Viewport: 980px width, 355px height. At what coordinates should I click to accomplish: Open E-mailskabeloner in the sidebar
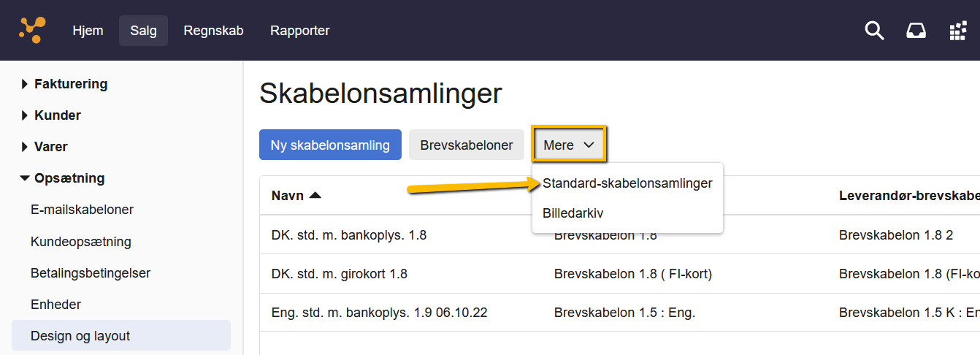[x=82, y=210]
